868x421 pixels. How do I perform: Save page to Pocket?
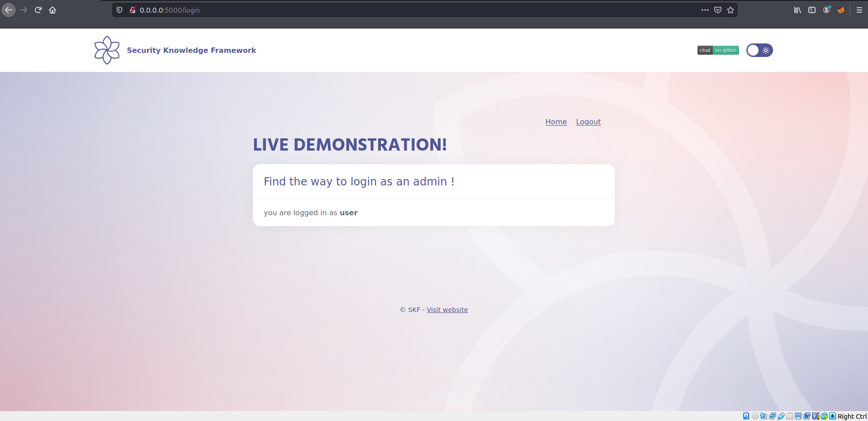click(x=717, y=10)
